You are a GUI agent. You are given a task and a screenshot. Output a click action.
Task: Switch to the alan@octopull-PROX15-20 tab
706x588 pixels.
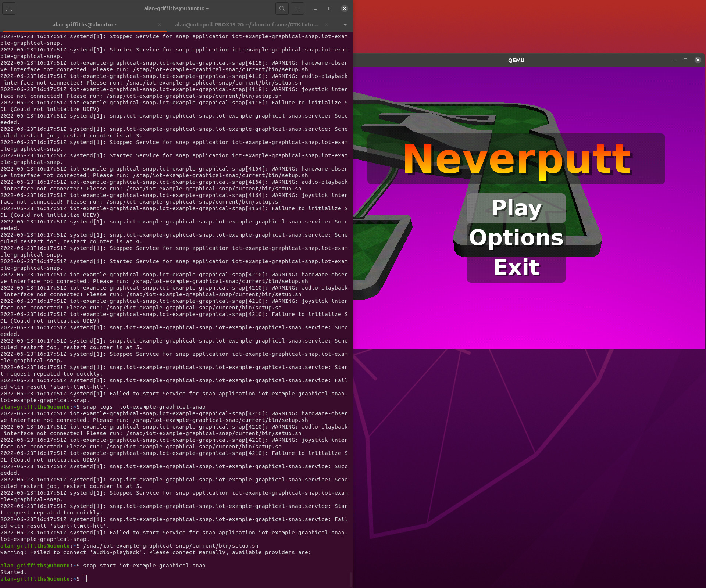click(x=246, y=25)
